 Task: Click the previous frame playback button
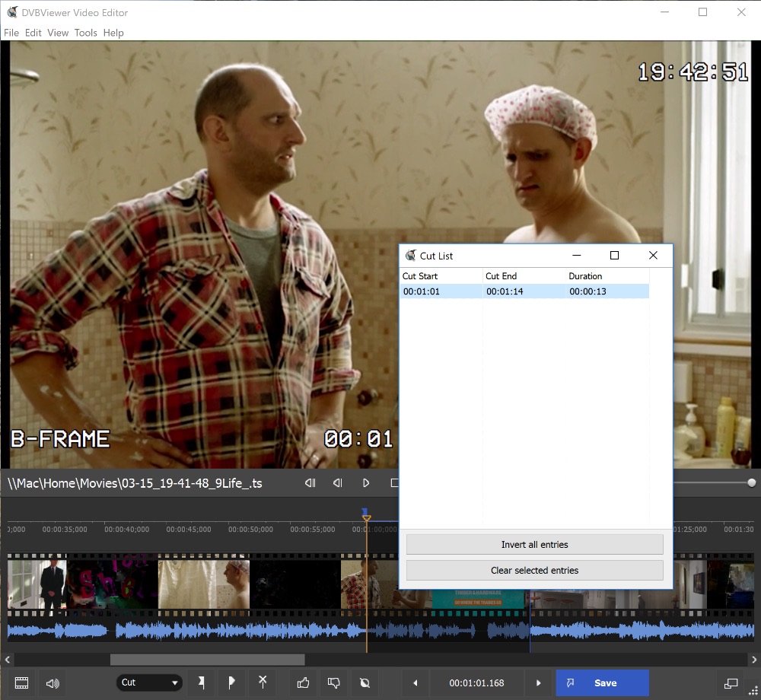click(x=338, y=482)
